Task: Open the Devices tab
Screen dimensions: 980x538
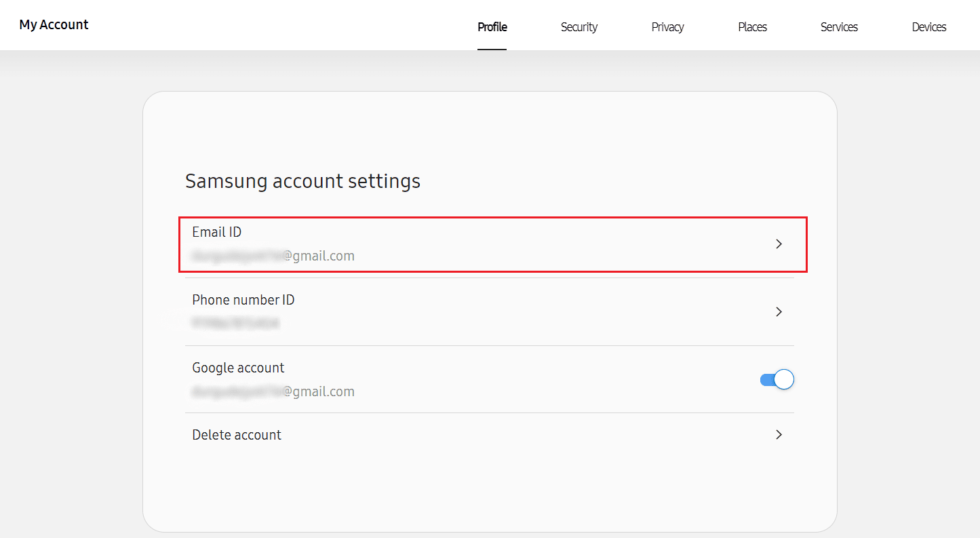Action: (x=928, y=27)
